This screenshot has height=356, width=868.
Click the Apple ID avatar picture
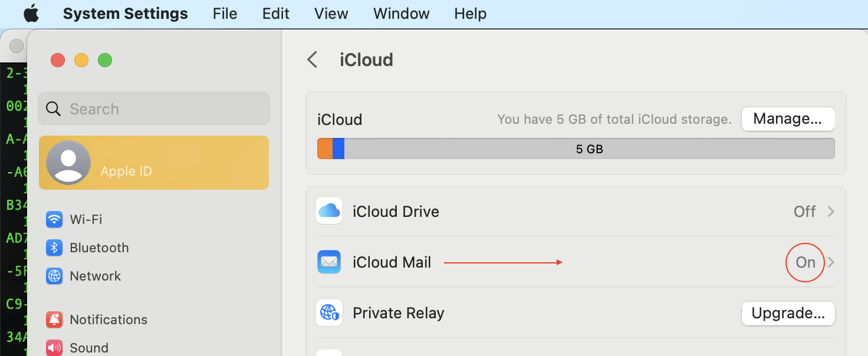point(68,163)
